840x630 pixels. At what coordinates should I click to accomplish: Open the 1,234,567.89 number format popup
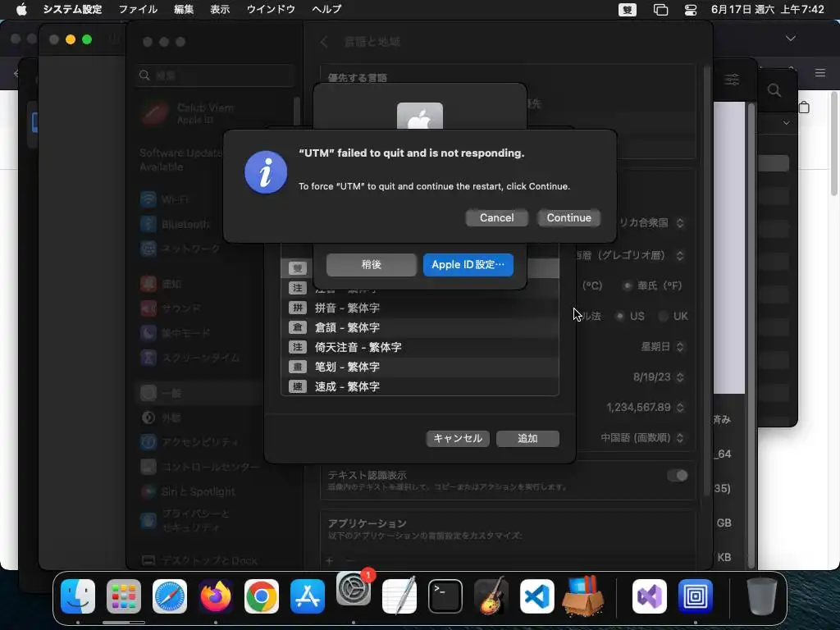click(646, 408)
